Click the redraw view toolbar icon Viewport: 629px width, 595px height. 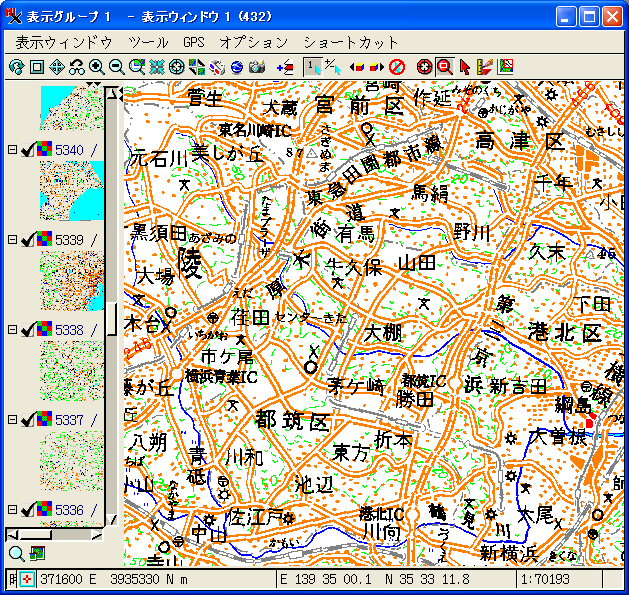pyautogui.click(x=16, y=67)
